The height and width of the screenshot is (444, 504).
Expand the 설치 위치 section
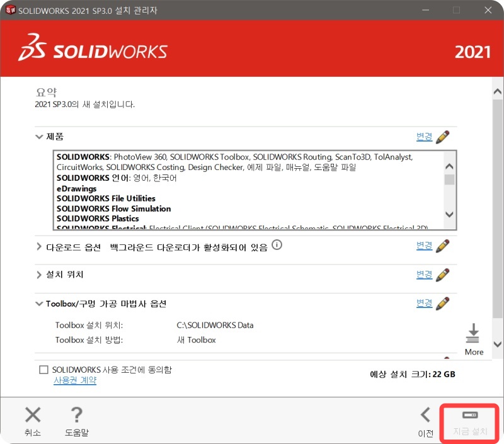39,275
